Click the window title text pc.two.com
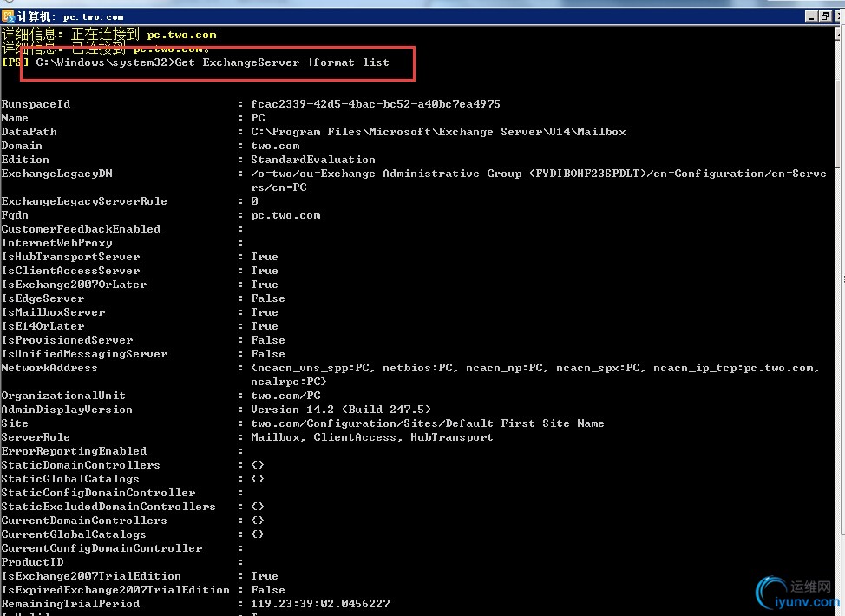Screen dimensions: 845x616 (93, 17)
